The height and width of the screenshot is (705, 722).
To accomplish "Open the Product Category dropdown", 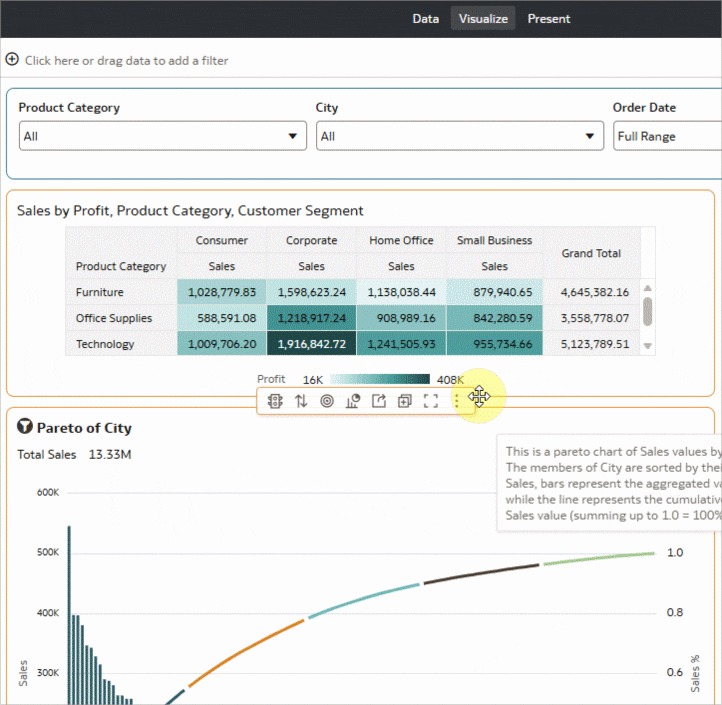I will point(163,136).
